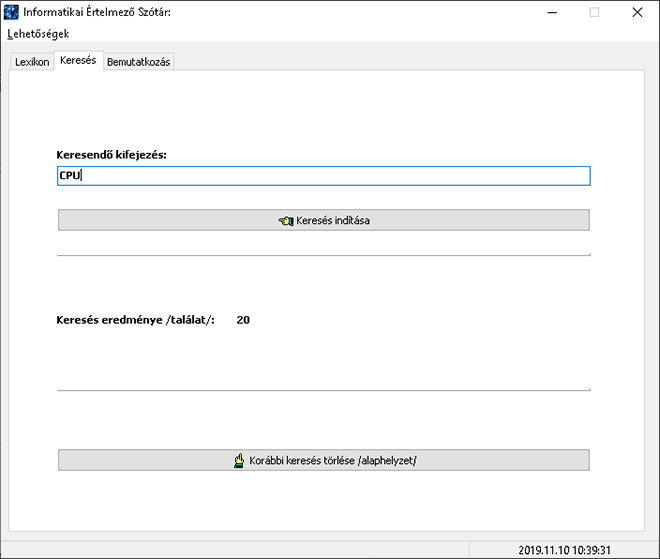660x559 pixels.
Task: Click the date and time in status bar
Action: tap(564, 550)
